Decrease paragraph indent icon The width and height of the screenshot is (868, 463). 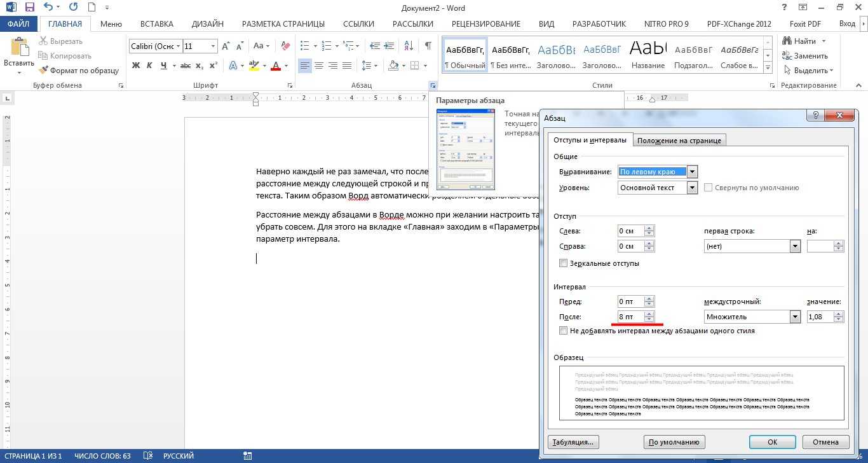(x=375, y=46)
